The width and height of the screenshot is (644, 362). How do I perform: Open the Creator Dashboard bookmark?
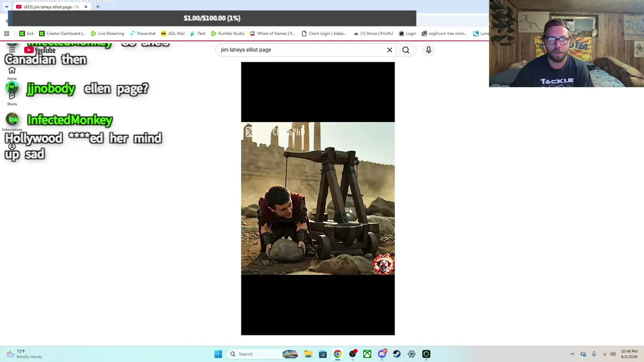[62, 34]
